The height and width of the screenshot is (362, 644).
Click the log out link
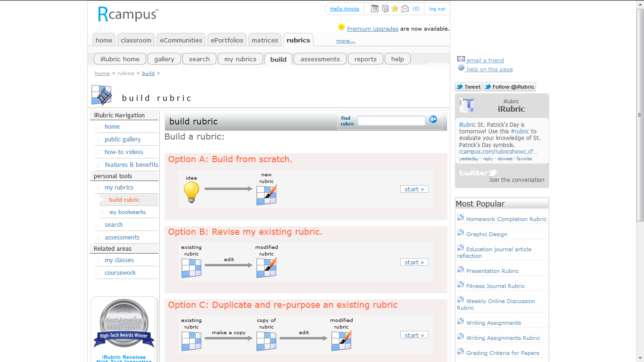(x=437, y=9)
